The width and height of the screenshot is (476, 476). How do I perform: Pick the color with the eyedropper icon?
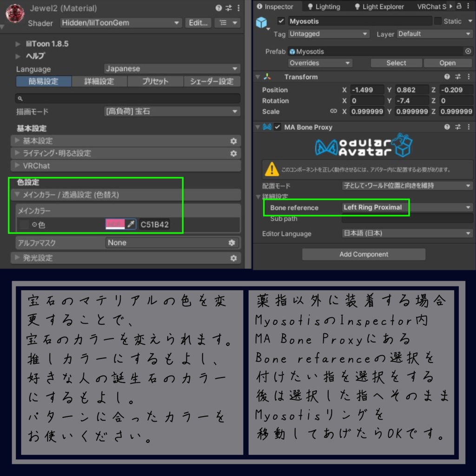coord(131,224)
